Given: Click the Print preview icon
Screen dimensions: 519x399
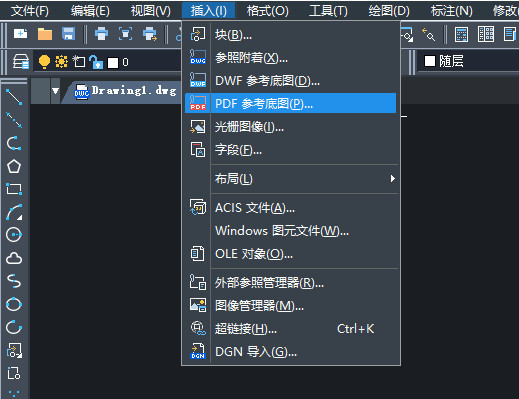Looking at the screenshot, I should [x=125, y=34].
